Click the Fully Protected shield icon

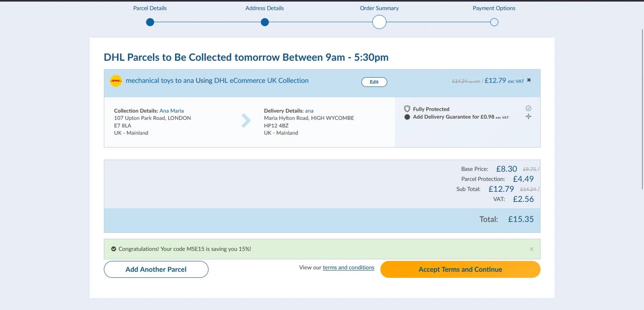(x=407, y=109)
